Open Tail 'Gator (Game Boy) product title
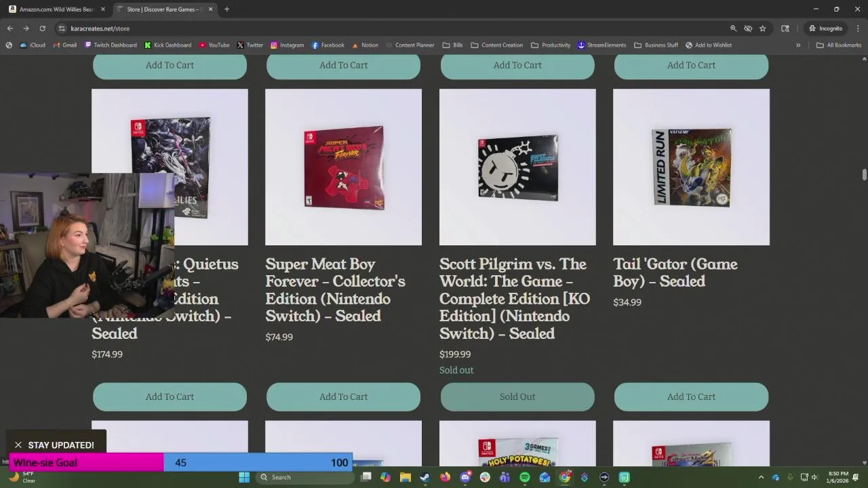 (675, 272)
